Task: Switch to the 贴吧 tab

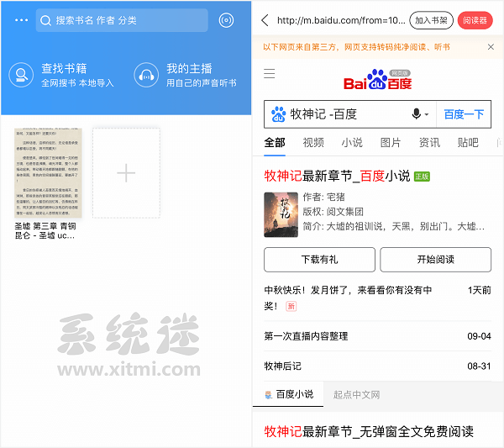Action: coord(468,143)
